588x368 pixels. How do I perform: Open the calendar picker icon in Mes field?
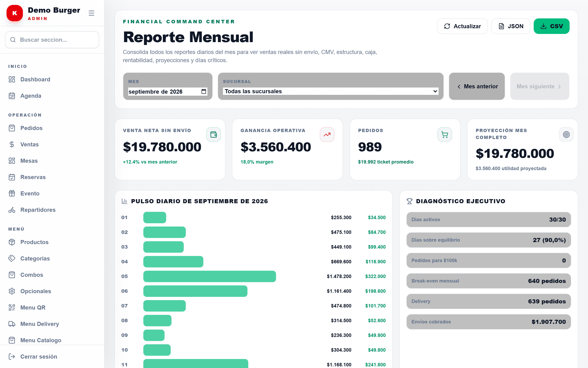point(204,92)
